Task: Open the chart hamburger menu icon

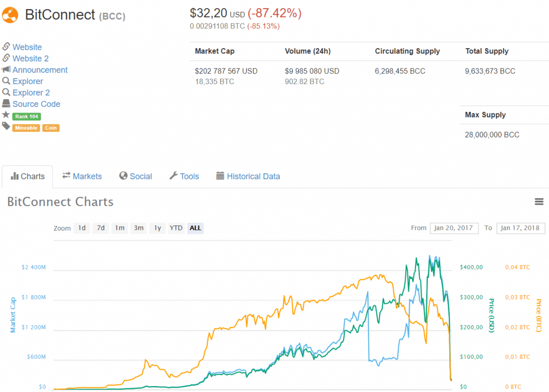Action: click(539, 201)
